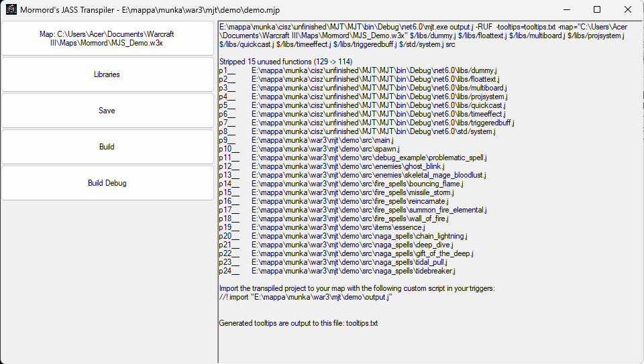Click the p8 std/system.j path line

coord(358,131)
